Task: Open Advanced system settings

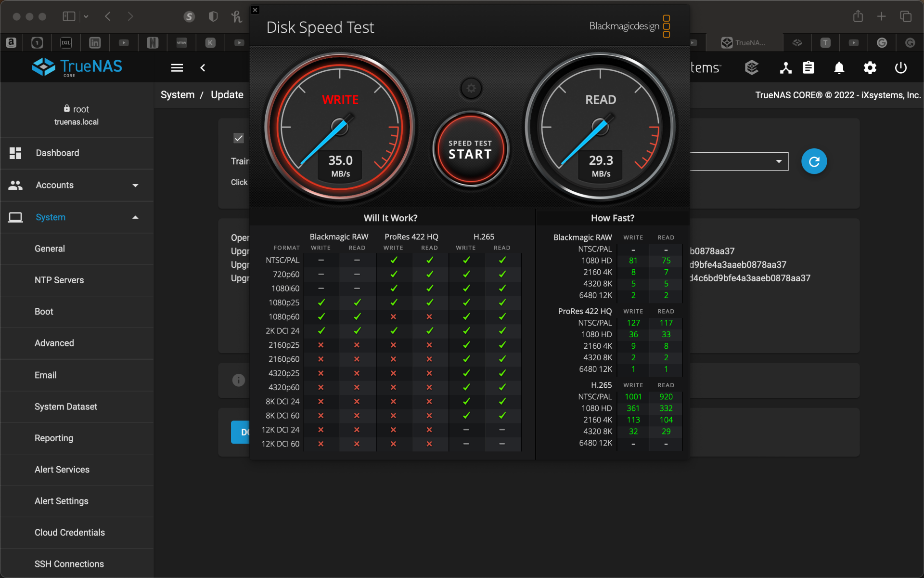Action: coord(77,343)
